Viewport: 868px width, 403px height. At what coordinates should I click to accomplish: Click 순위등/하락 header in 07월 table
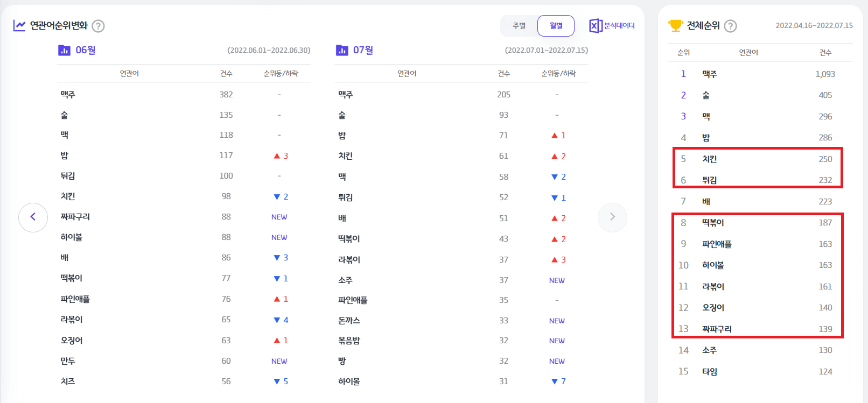click(x=558, y=74)
